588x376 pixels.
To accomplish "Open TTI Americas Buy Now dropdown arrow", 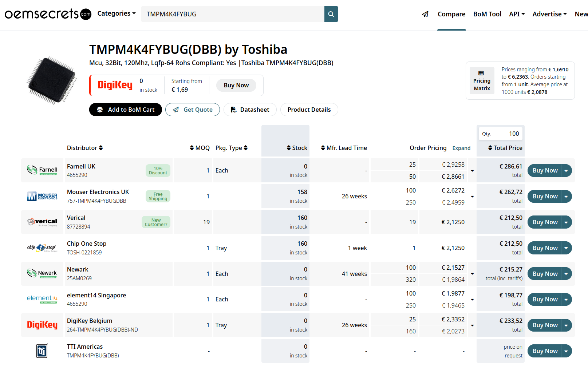I will pos(566,351).
